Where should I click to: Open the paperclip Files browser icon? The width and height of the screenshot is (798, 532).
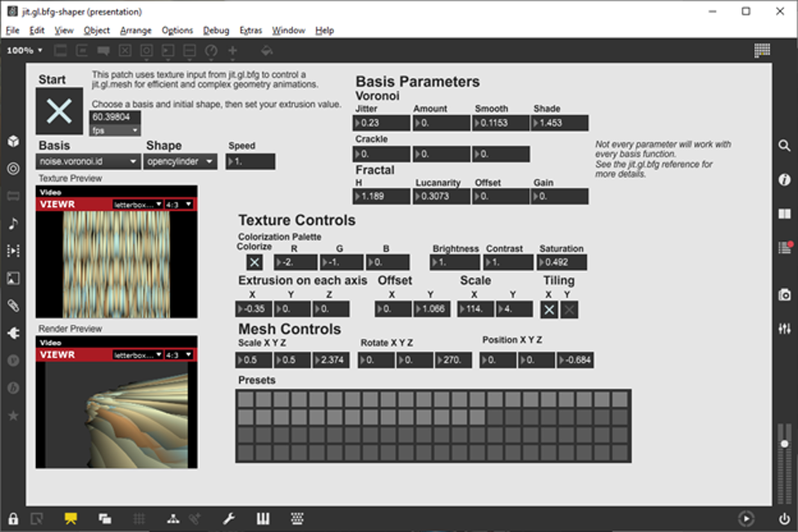(13, 305)
